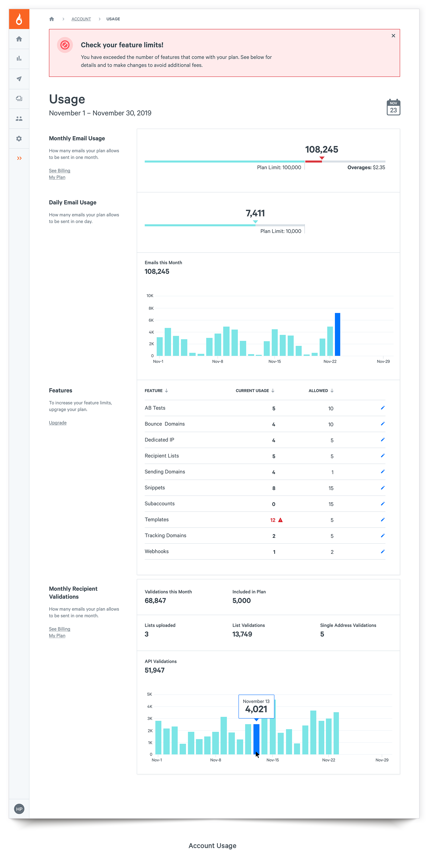430x868 pixels.
Task: Click the home breadcrumb icon
Action: (x=52, y=19)
